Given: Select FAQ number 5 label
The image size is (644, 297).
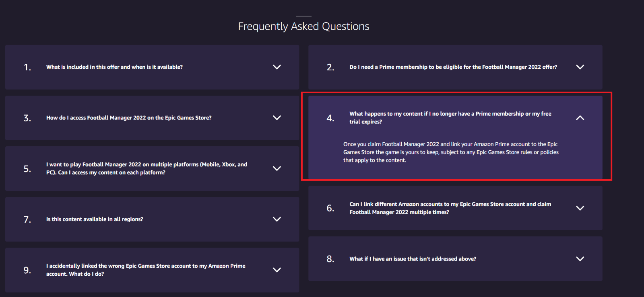Looking at the screenshot, I should pos(27,169).
